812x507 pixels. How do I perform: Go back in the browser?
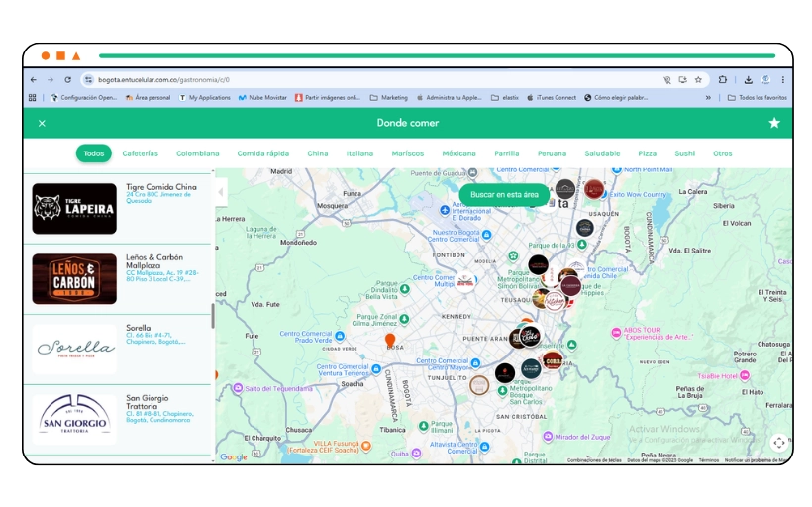pyautogui.click(x=34, y=80)
